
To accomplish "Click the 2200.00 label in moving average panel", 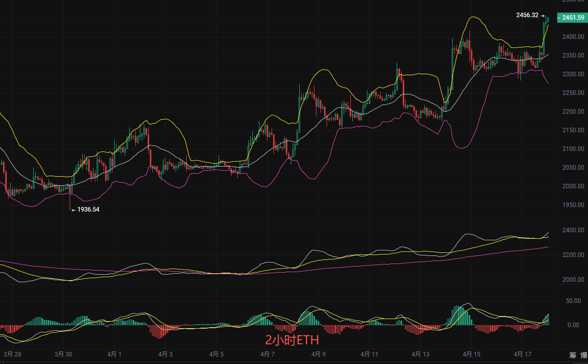I will click(574, 255).
